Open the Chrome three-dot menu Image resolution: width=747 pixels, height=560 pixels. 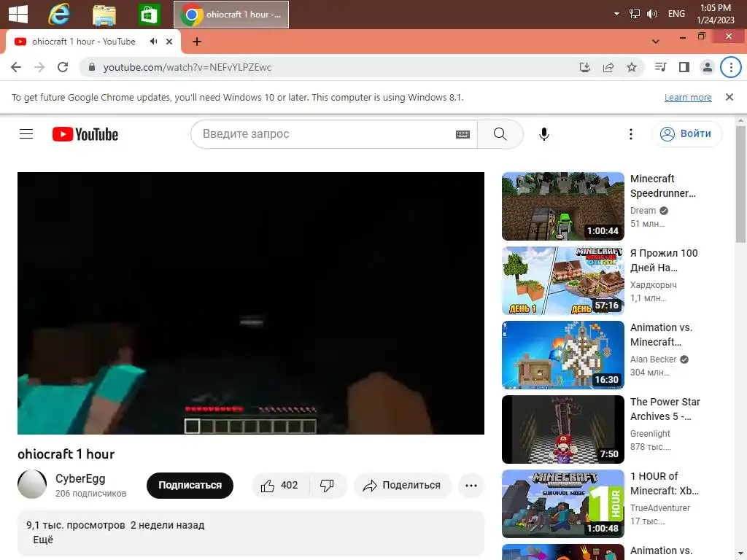click(731, 67)
